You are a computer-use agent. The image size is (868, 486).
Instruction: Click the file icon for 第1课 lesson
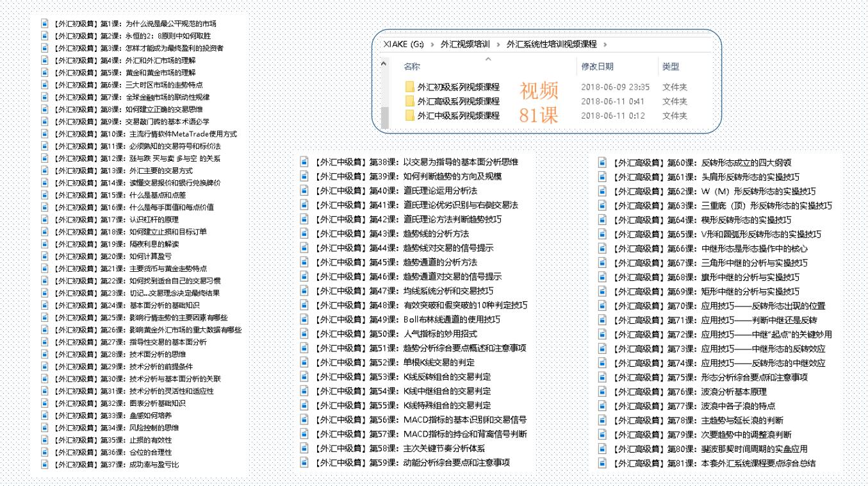click(45, 23)
